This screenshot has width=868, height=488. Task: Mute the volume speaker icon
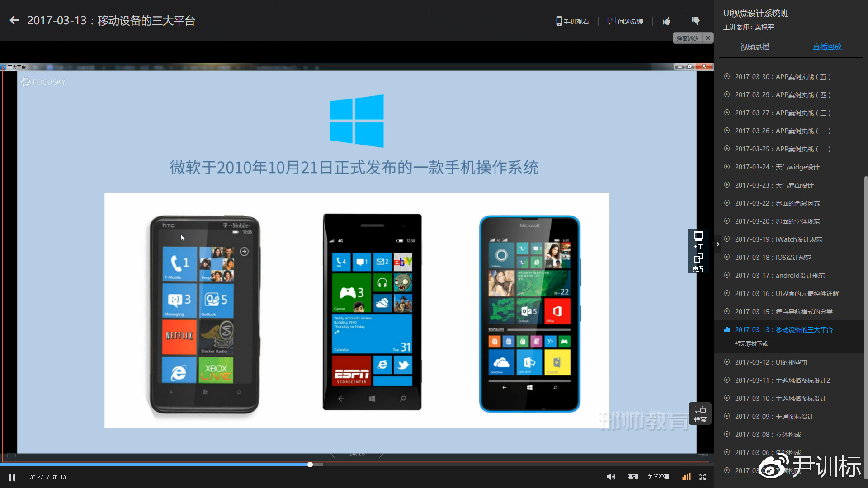click(x=611, y=477)
